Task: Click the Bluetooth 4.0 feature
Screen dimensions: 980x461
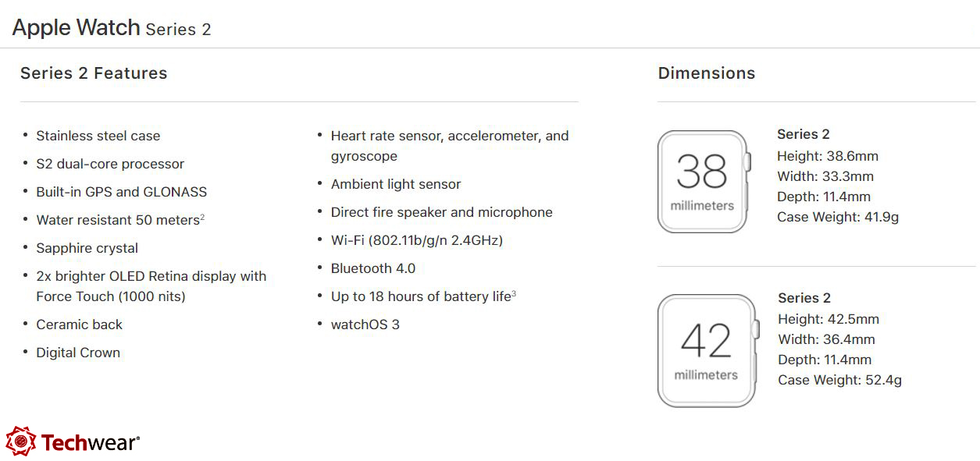Action: click(372, 268)
